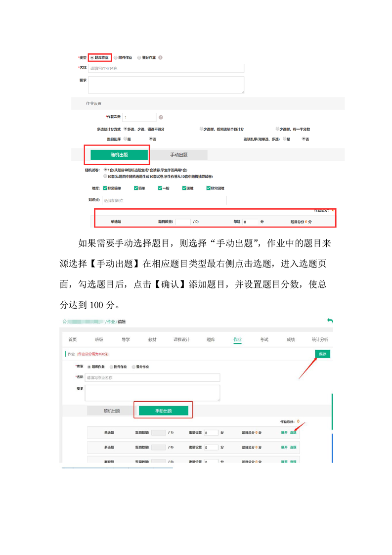Open the 作业 navigation tab

(x=237, y=339)
